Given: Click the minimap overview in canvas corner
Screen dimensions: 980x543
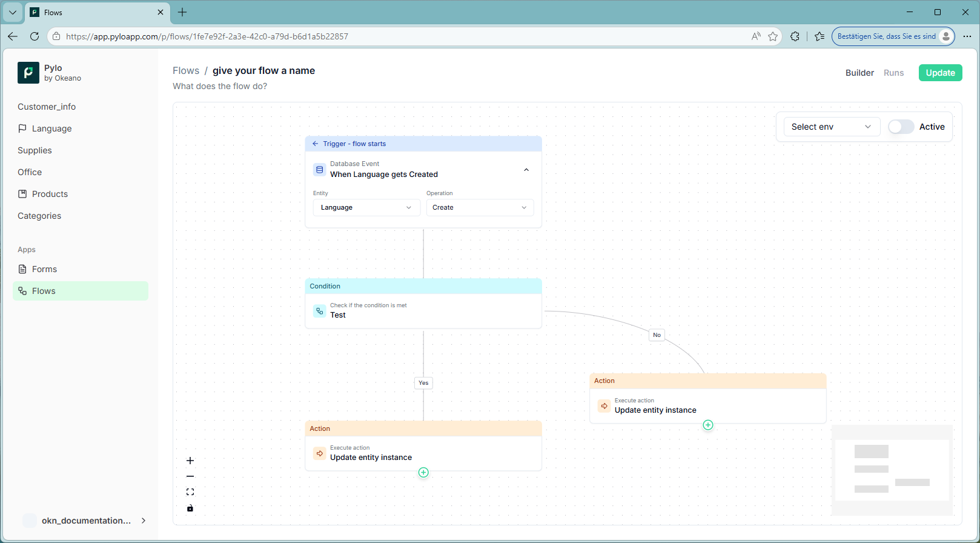Looking at the screenshot, I should [x=892, y=470].
